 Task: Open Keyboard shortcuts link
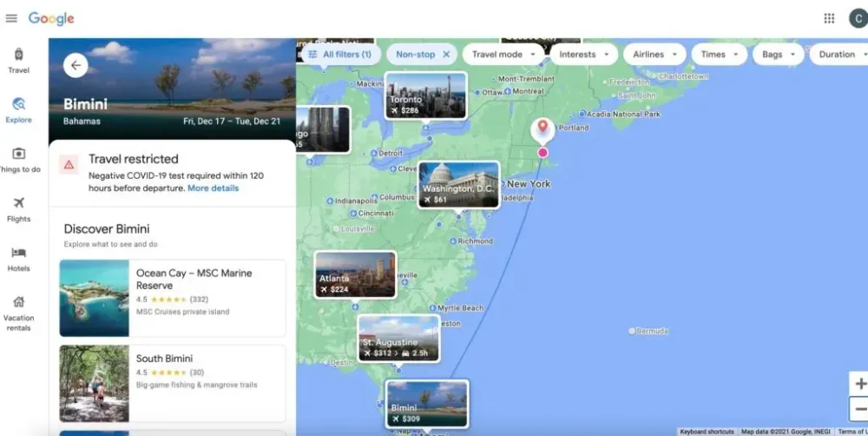[x=707, y=432]
